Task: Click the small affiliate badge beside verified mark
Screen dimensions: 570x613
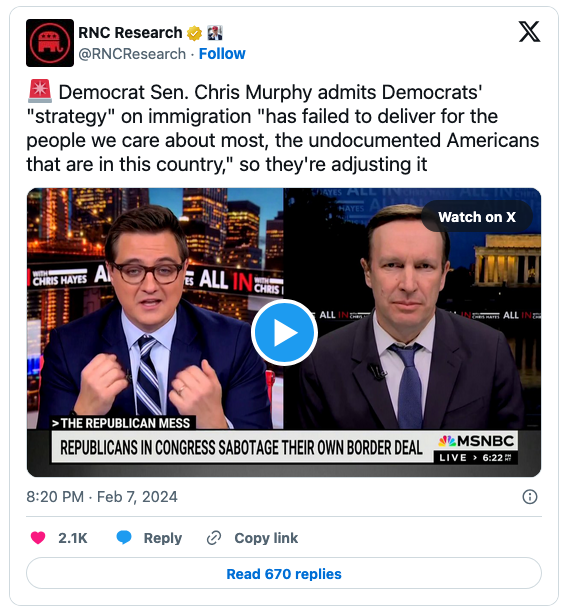Action: point(215,33)
